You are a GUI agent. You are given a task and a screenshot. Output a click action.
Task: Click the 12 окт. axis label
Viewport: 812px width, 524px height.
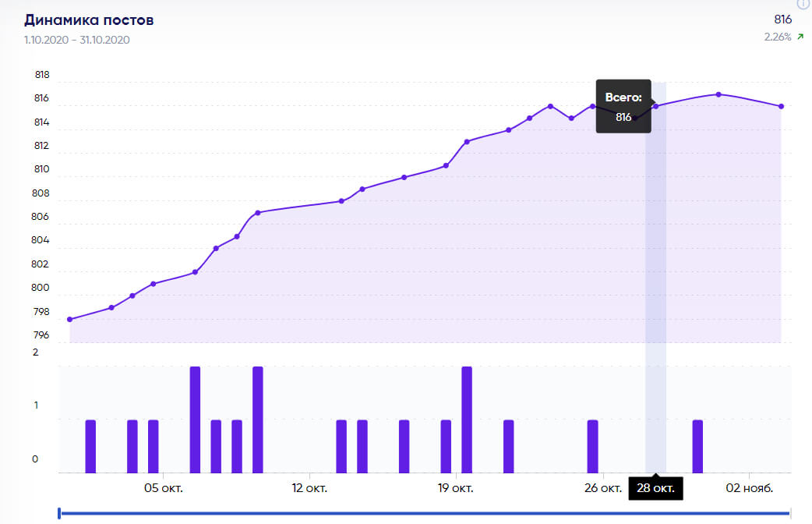point(309,489)
